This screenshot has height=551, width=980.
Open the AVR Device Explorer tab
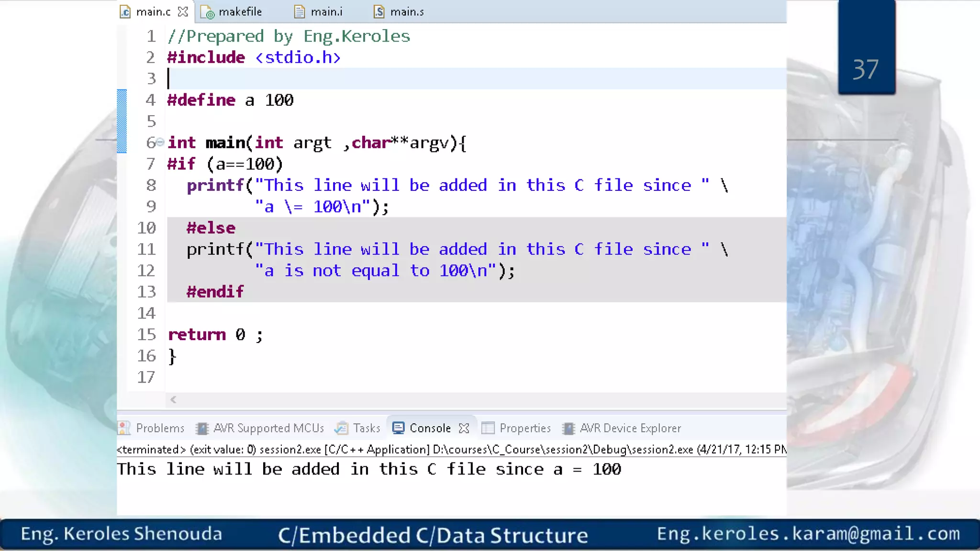click(630, 428)
